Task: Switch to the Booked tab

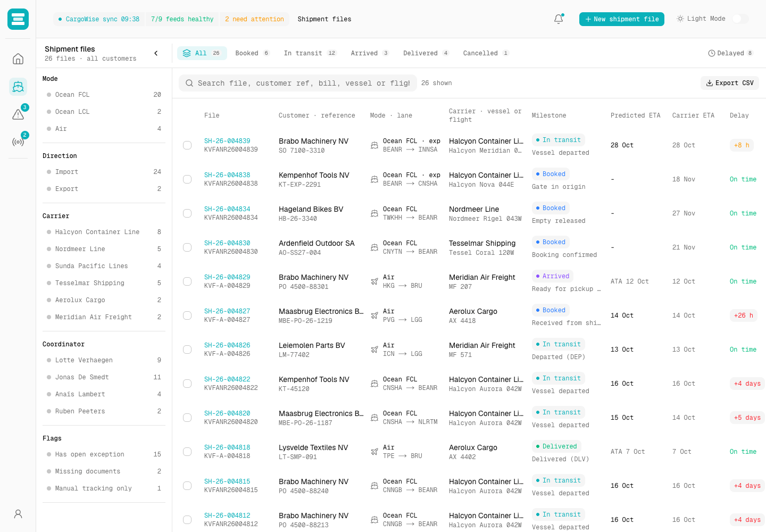Action: [252, 53]
